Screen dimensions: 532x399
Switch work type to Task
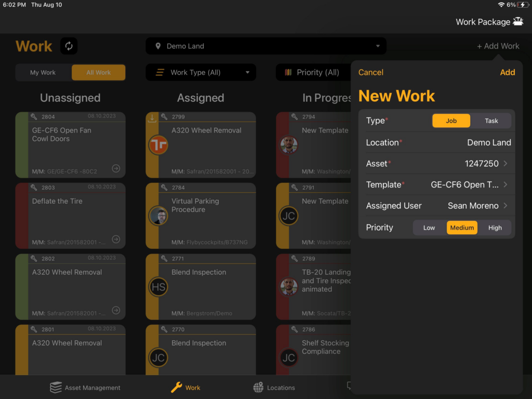pyautogui.click(x=491, y=121)
